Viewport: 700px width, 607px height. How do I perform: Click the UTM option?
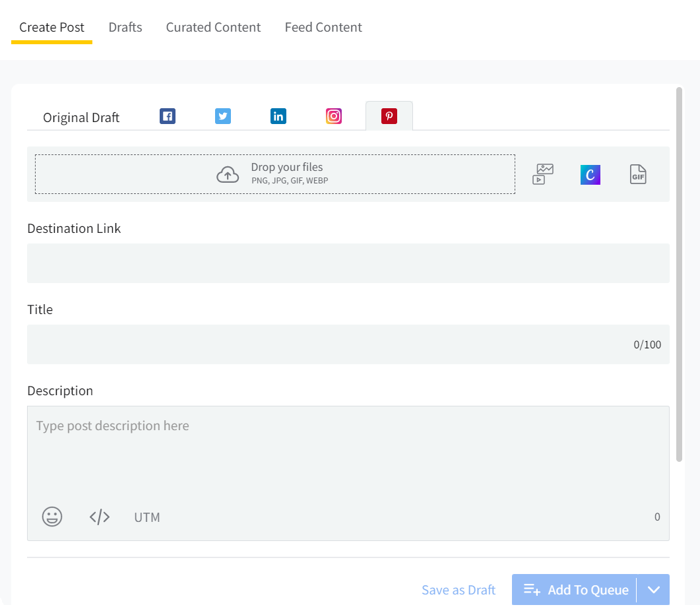click(x=146, y=517)
